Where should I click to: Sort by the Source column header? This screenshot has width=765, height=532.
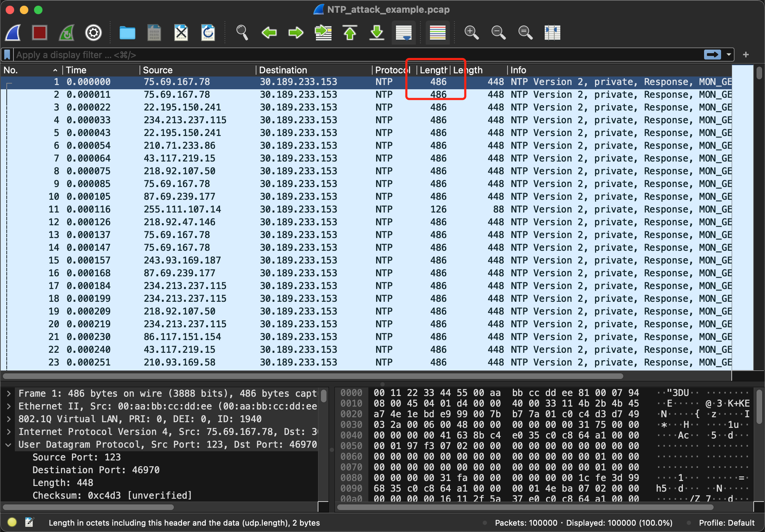tap(158, 70)
